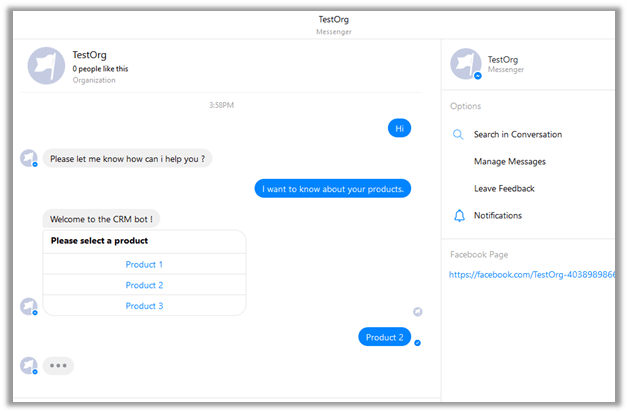Click the typing indicator bubble
Screen dimensions: 628x413
(58, 366)
